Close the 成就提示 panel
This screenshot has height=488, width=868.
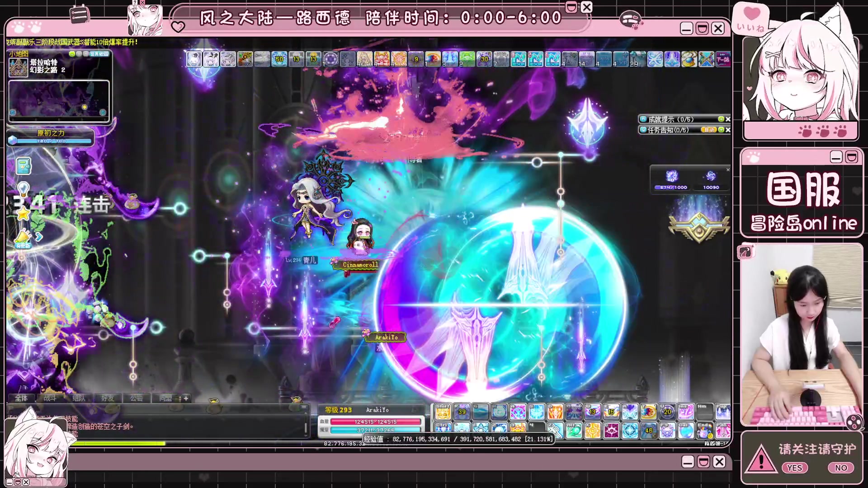pyautogui.click(x=728, y=119)
